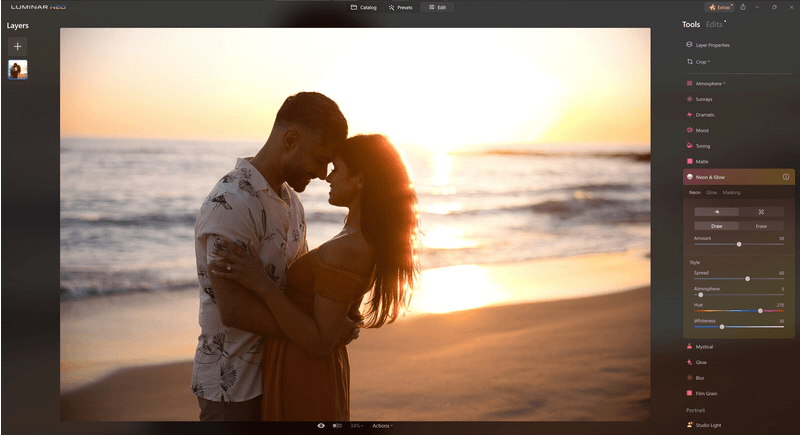The width and height of the screenshot is (800, 435).
Task: Adjust the Hue color slider
Action: click(x=739, y=311)
